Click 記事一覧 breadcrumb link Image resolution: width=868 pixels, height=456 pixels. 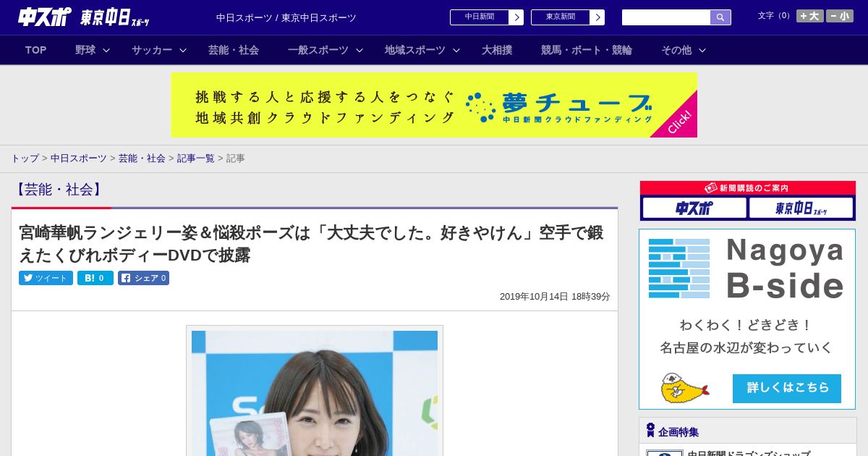pyautogui.click(x=196, y=158)
